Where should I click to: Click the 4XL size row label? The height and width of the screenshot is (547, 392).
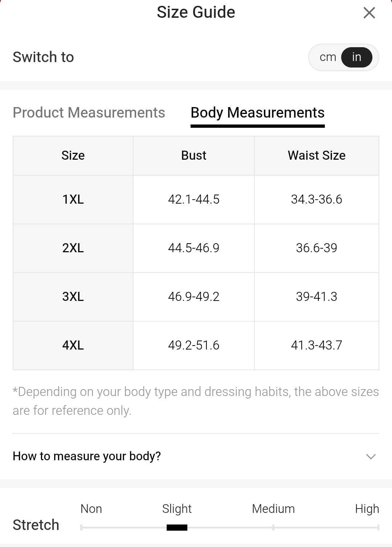73,345
